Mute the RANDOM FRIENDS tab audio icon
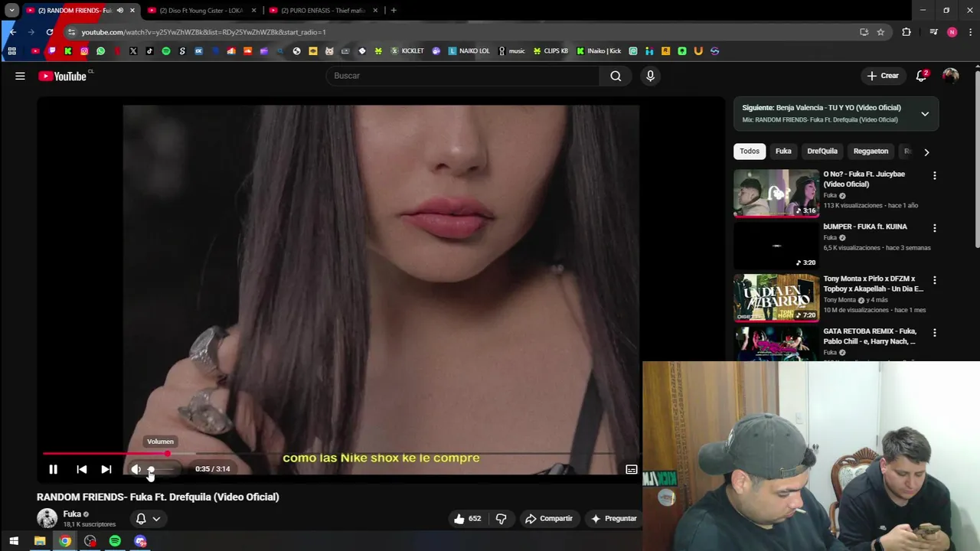The width and height of the screenshot is (980, 551). 119,11
